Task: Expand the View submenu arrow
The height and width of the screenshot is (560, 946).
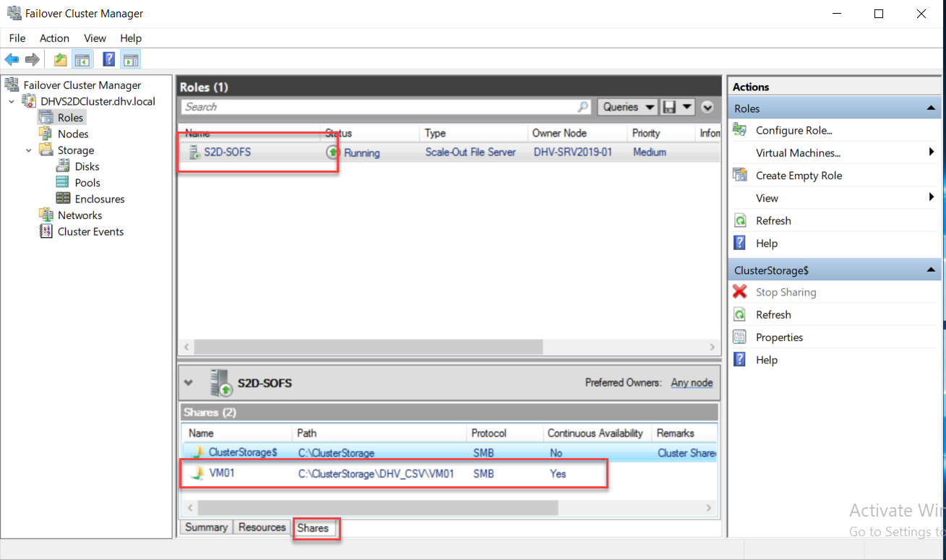Action: click(x=932, y=197)
